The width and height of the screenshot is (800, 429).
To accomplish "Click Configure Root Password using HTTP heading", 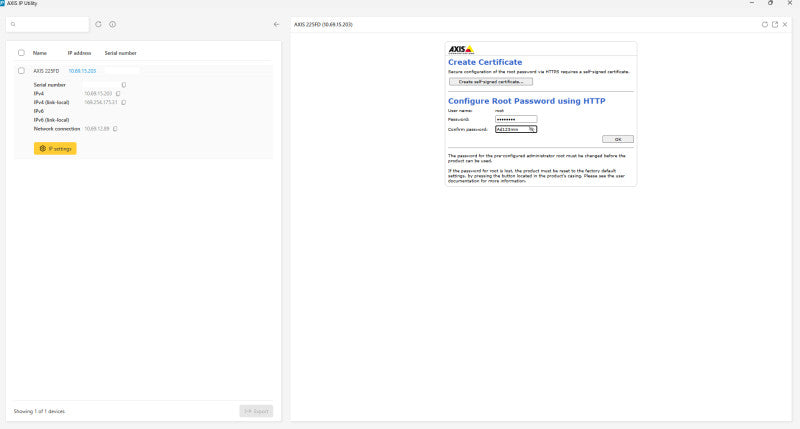I will tap(527, 101).
